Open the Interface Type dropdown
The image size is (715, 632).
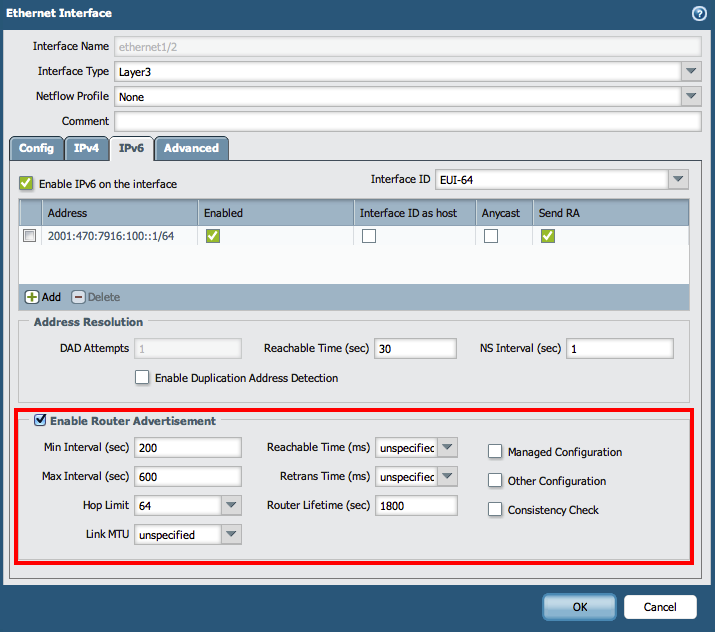click(691, 72)
